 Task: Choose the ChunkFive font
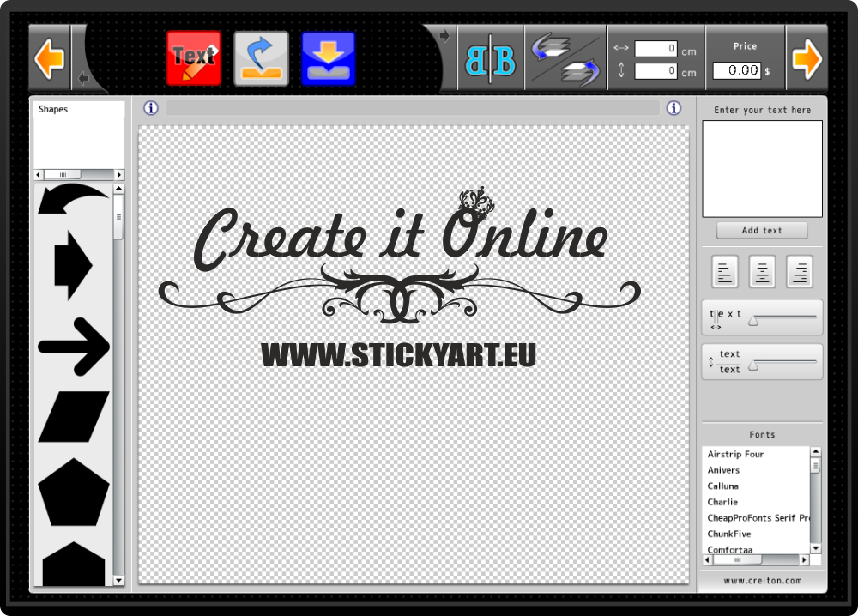pos(726,534)
